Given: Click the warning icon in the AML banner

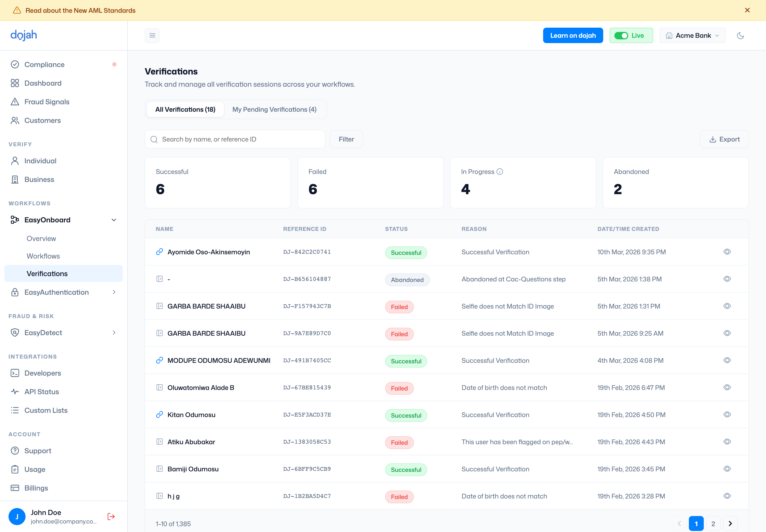Looking at the screenshot, I should pos(17,10).
